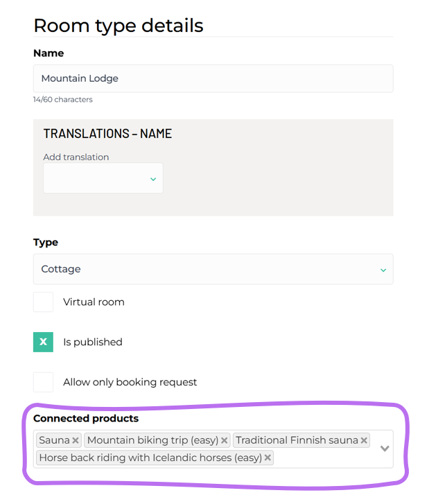Open the Add translation dropdown
429x504 pixels.
tap(103, 179)
